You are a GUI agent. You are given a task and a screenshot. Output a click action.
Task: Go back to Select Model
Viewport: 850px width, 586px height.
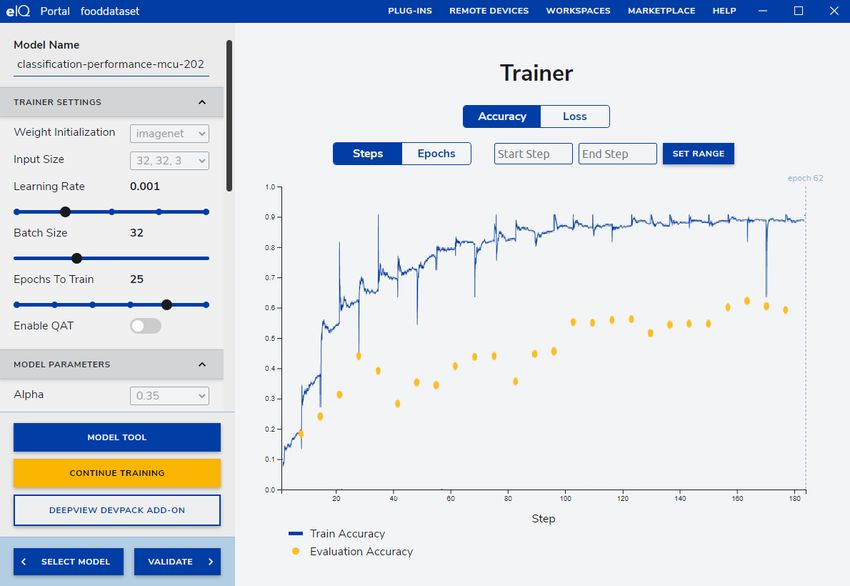pyautogui.click(x=69, y=562)
